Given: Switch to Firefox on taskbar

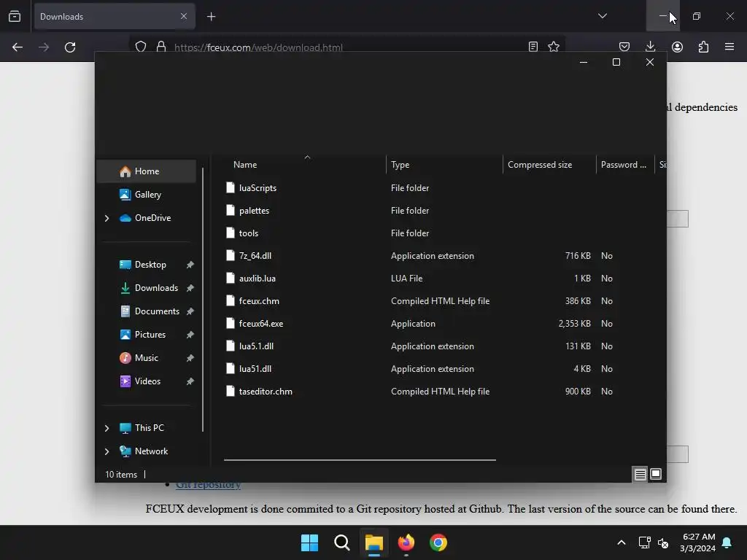Looking at the screenshot, I should [x=406, y=542].
